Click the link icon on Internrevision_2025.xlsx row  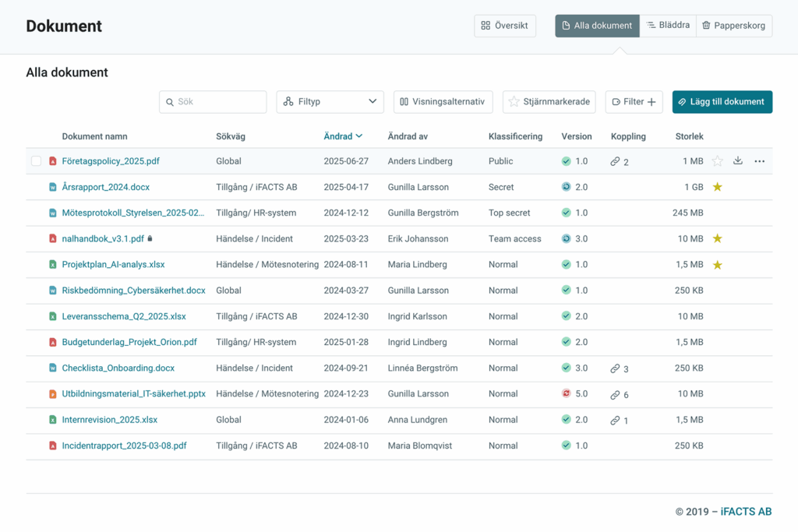[x=615, y=420]
